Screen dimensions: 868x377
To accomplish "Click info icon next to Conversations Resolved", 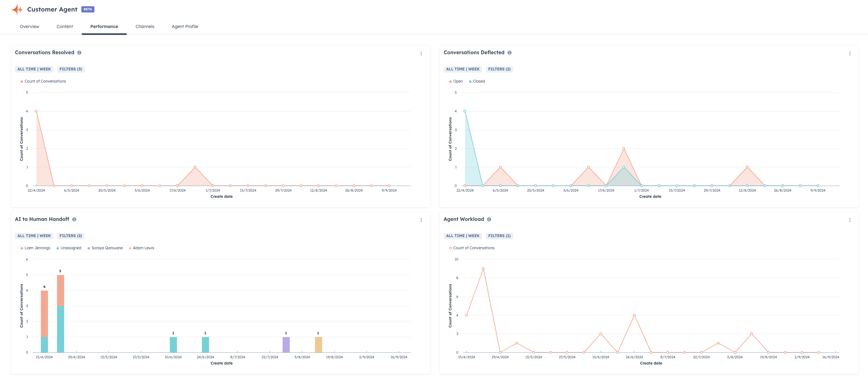I will pos(79,53).
